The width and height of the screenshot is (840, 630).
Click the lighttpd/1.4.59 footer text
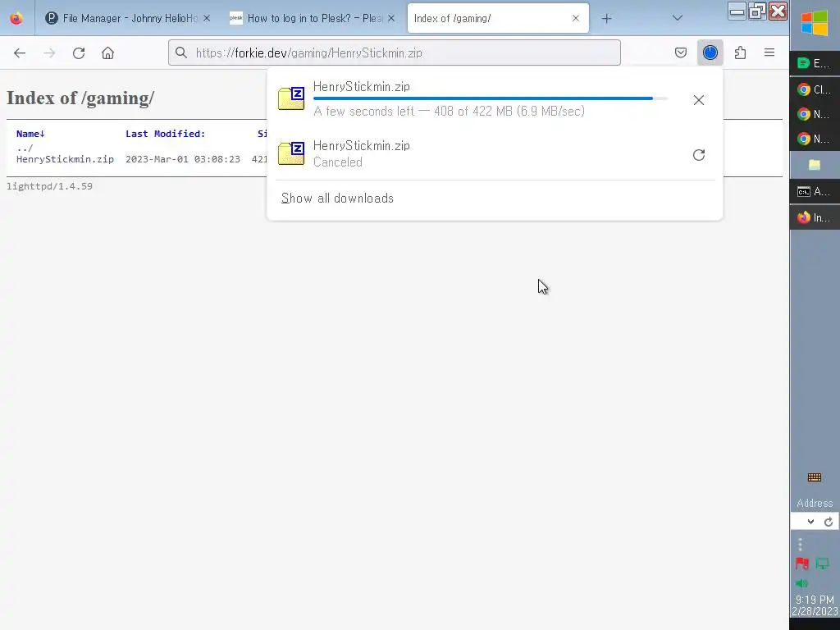[x=49, y=186]
